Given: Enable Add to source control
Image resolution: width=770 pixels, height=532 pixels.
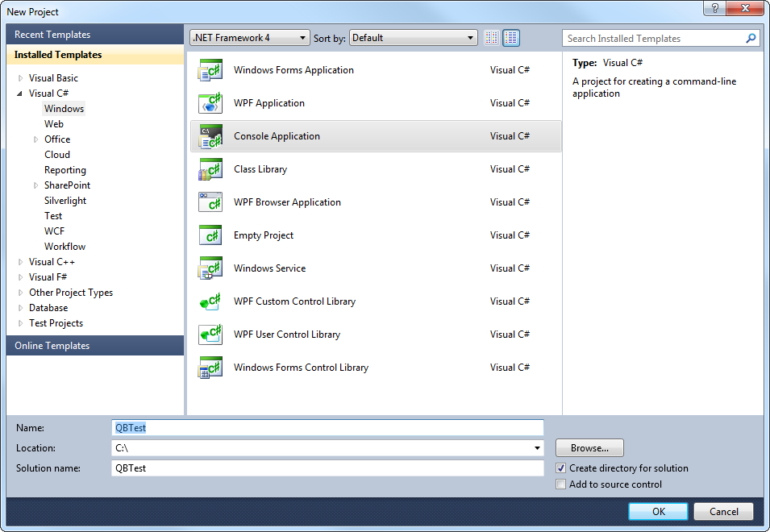Looking at the screenshot, I should (x=561, y=484).
